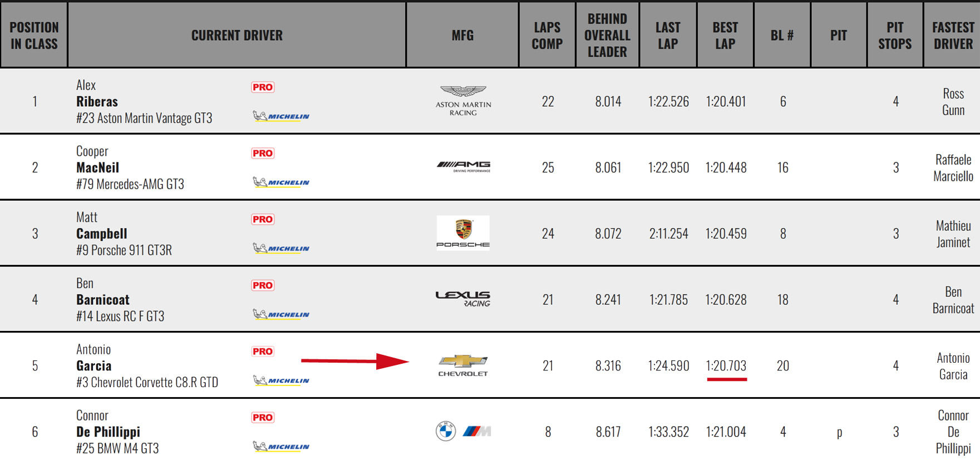Click PRO badge next to Alex Riberas
This screenshot has height=460, width=980.
[263, 87]
